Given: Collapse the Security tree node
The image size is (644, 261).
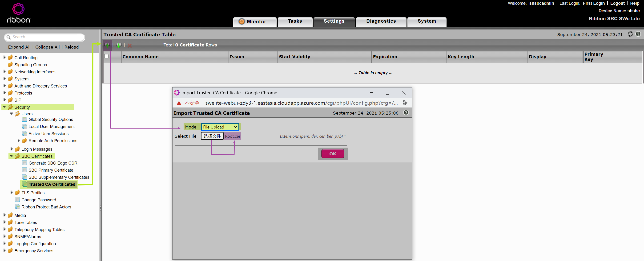Looking at the screenshot, I should click(4, 107).
